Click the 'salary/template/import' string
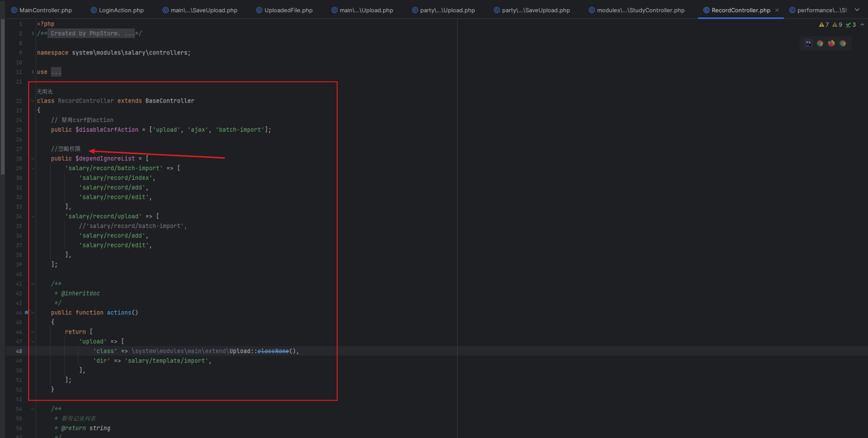 [167, 361]
